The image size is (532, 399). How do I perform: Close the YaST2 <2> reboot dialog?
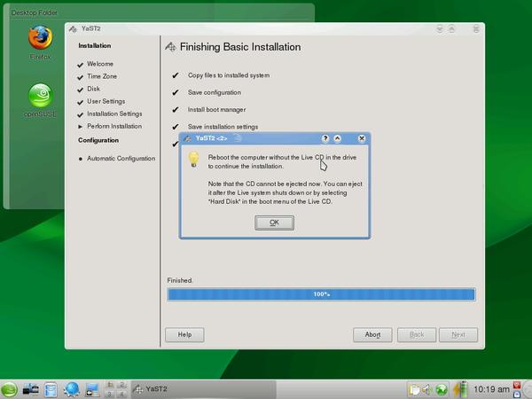362,138
